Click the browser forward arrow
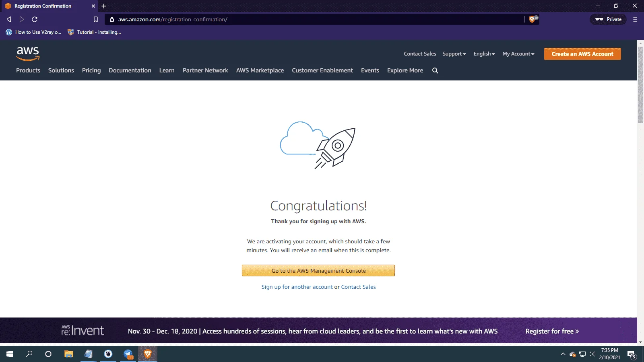Image resolution: width=644 pixels, height=362 pixels. point(22,19)
